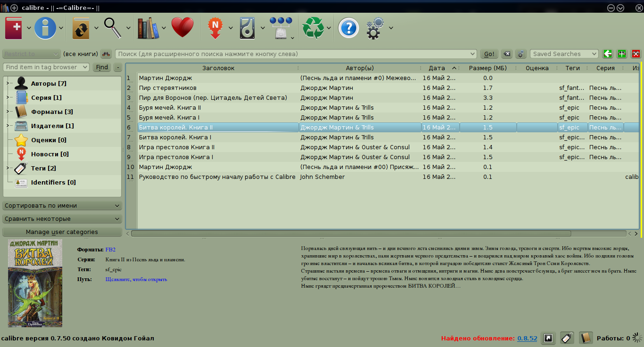Select Издатели [1] in tag browser

[x=52, y=126]
